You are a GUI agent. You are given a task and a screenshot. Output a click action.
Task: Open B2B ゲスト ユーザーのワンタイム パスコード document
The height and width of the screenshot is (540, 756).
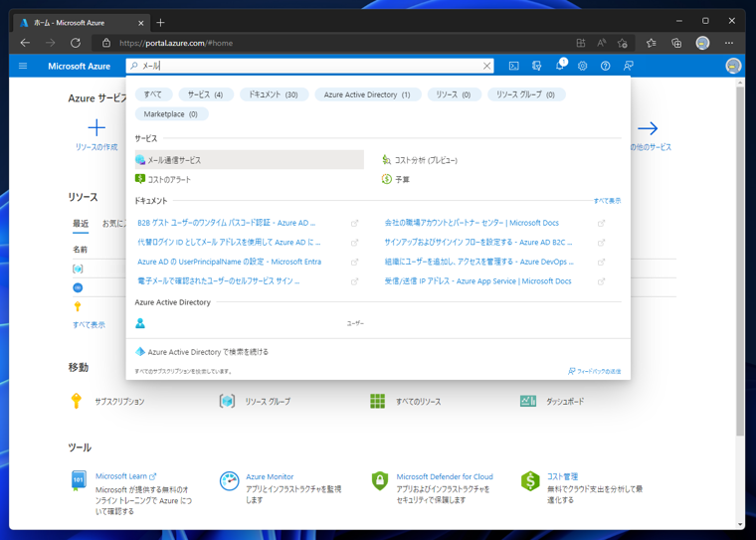[x=226, y=223]
